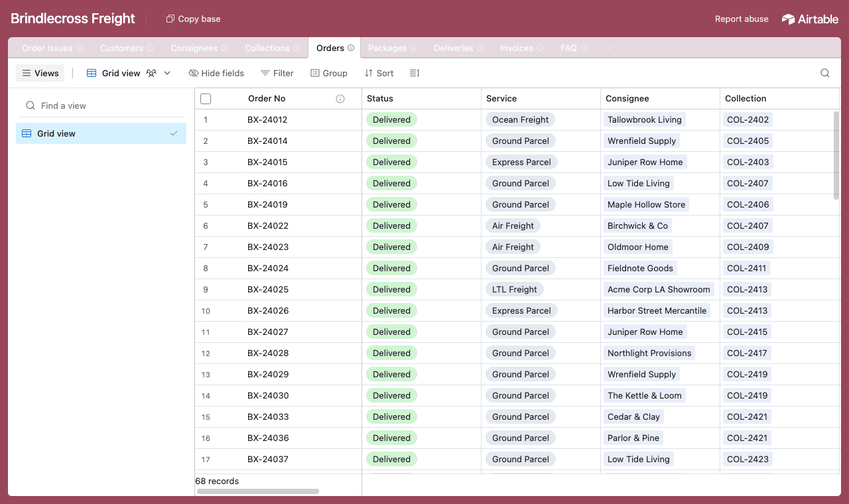Open the Group menu

pyautogui.click(x=329, y=73)
